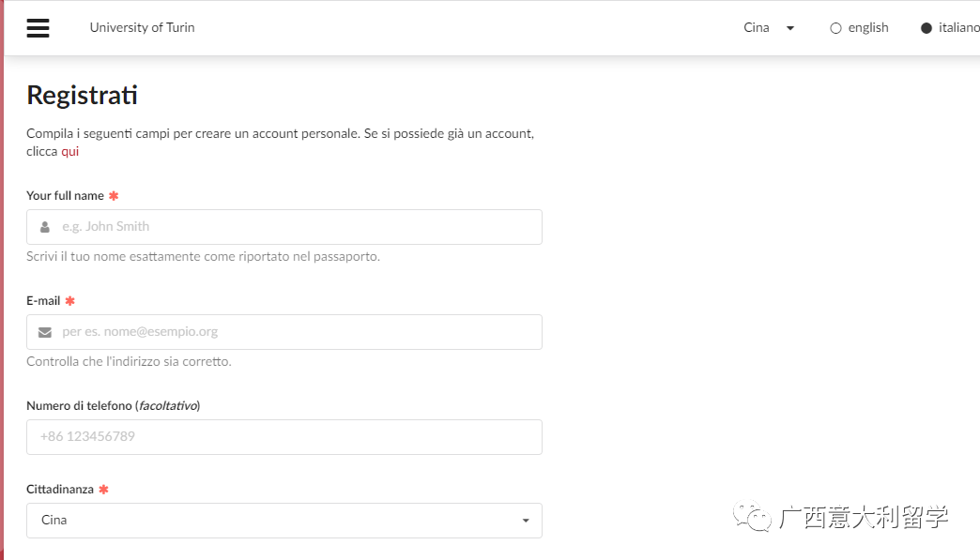
Task: Click the caret arrow in Cittadinanza field
Action: coord(526,521)
